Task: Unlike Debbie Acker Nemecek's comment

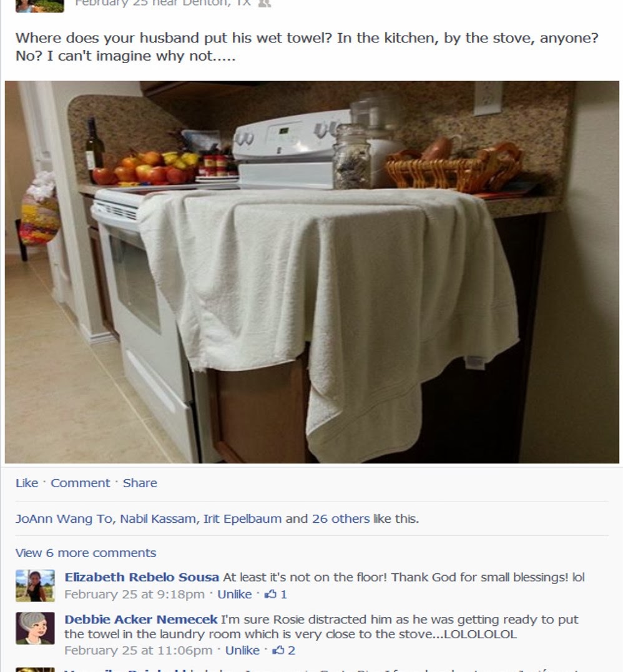Action: tap(242, 651)
